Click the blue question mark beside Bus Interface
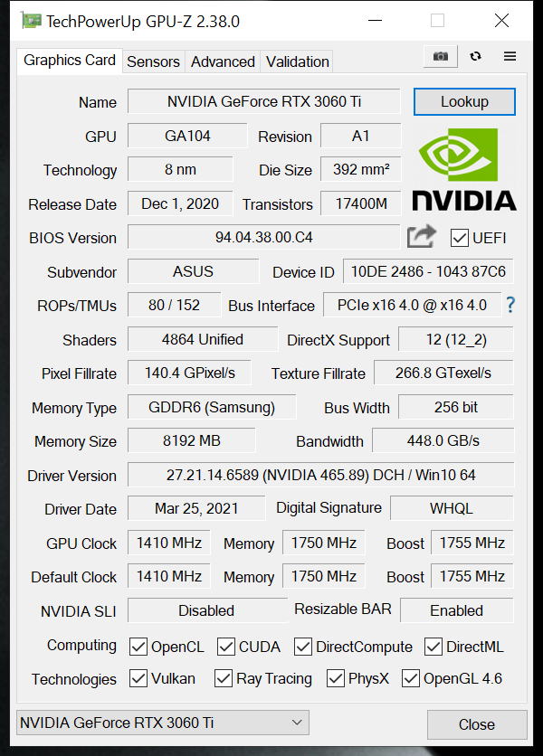This screenshot has height=756, width=543. pyautogui.click(x=510, y=306)
